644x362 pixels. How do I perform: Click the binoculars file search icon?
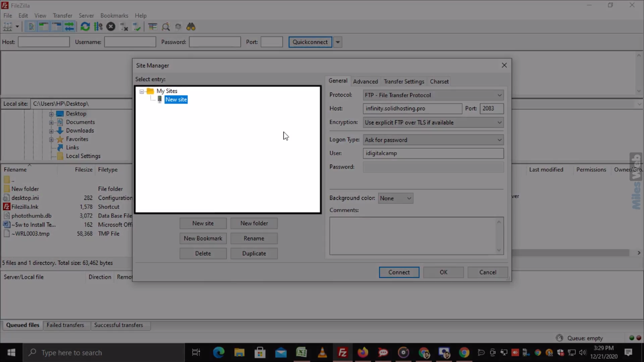coord(191,27)
